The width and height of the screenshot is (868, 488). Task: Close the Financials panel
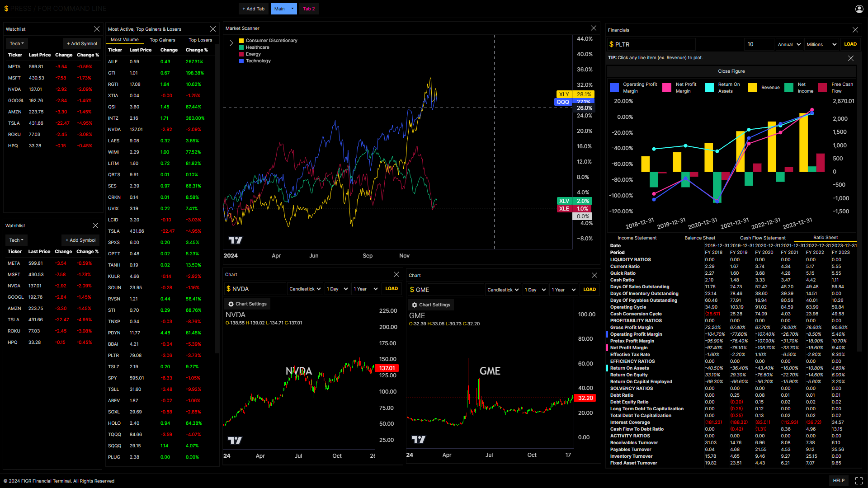pyautogui.click(x=855, y=30)
